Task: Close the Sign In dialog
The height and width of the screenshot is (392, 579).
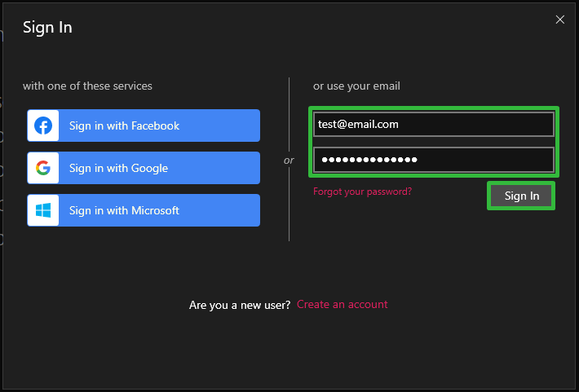Action: pyautogui.click(x=559, y=20)
